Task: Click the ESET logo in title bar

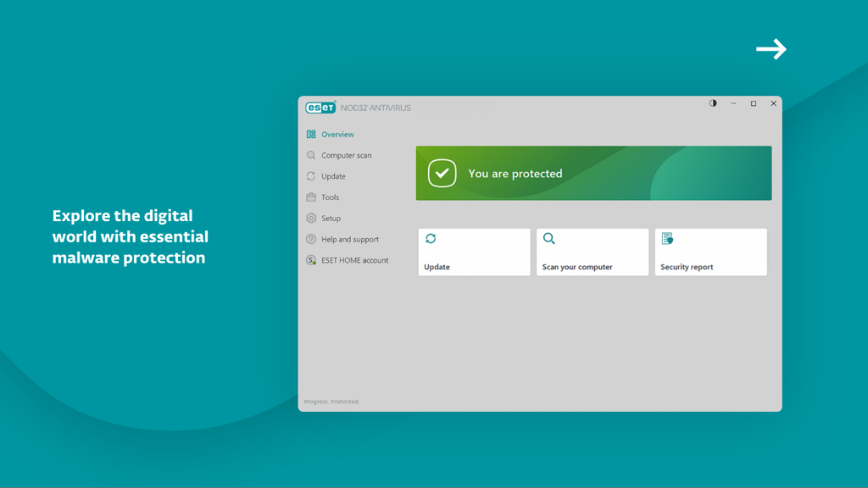Action: pyautogui.click(x=320, y=108)
